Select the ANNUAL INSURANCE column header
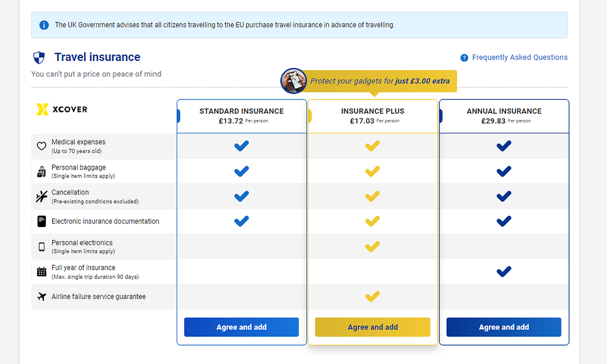Image resolution: width=607 pixels, height=364 pixels. [504, 116]
